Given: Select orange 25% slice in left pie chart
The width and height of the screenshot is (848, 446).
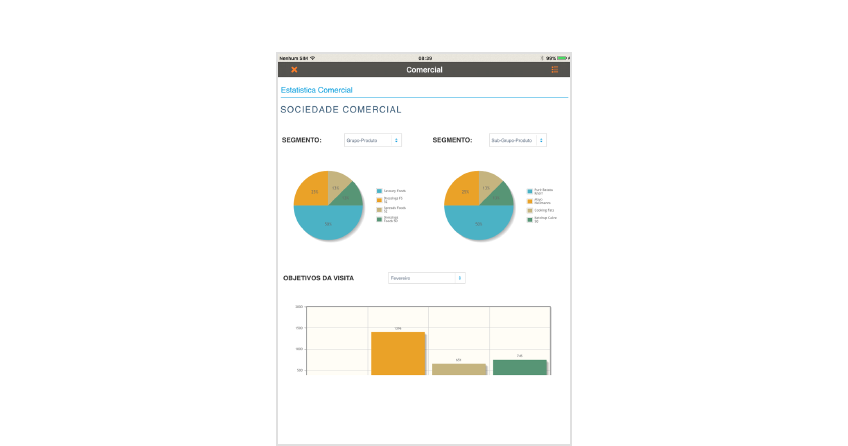Looking at the screenshot, I should tap(311, 190).
